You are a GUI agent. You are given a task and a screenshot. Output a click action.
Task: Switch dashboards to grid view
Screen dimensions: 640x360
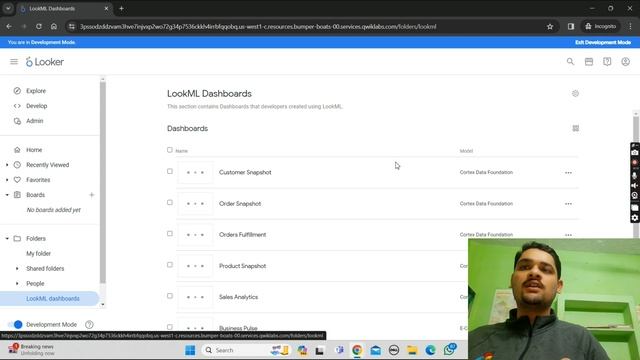[x=576, y=128]
